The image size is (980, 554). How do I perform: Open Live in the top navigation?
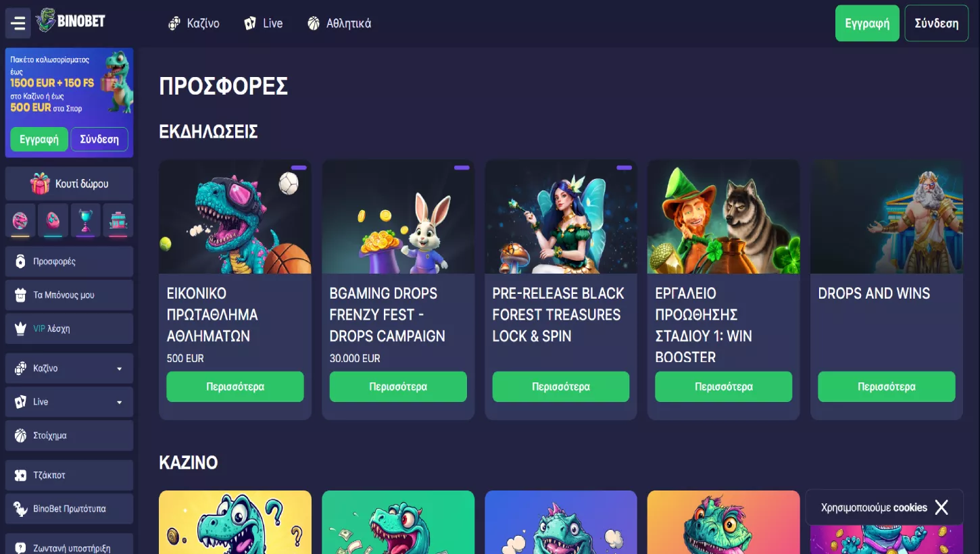click(x=264, y=24)
